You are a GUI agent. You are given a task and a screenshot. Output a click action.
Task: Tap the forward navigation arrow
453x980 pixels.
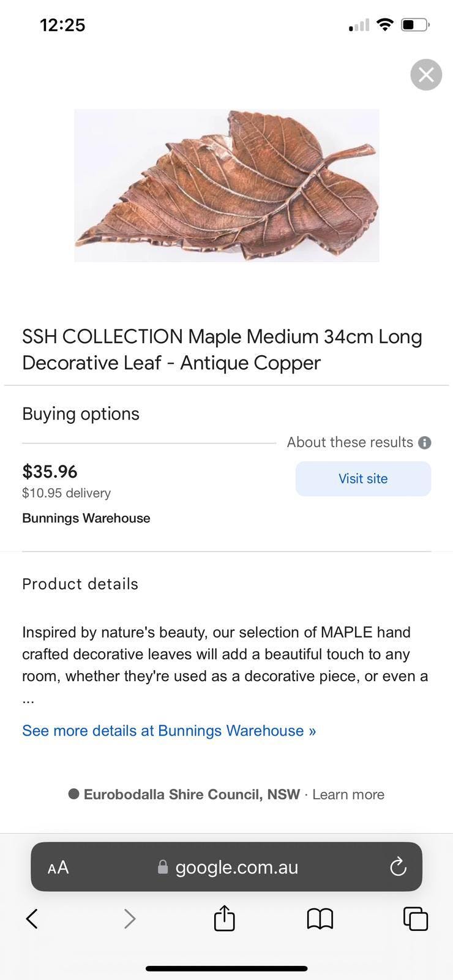coord(129,918)
